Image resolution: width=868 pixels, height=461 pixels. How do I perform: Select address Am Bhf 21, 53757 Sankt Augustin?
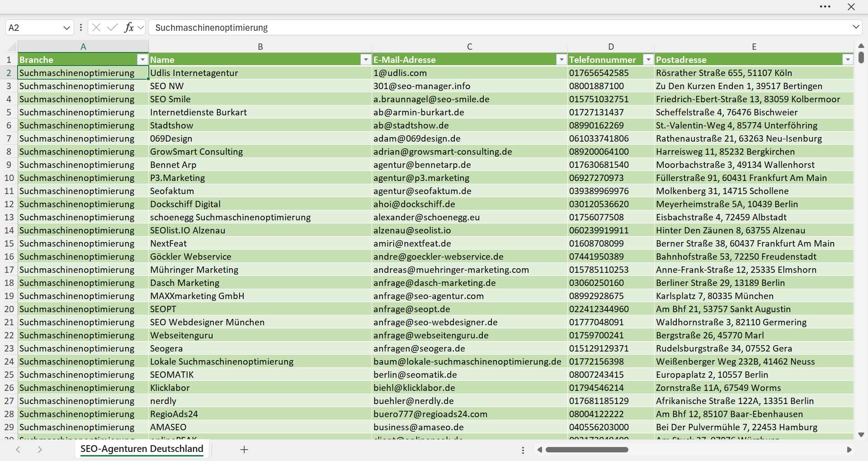pos(754,309)
